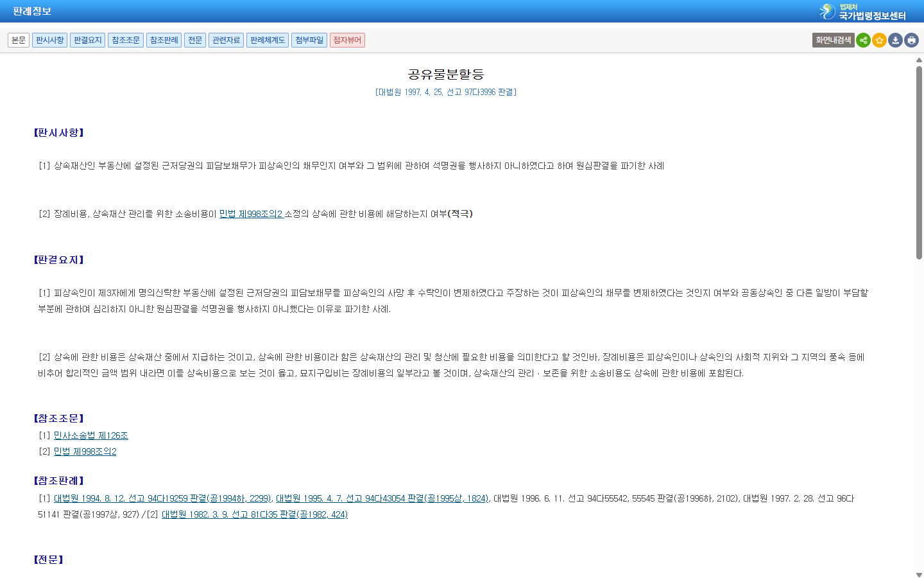Go to 전문 tab
The image size is (924, 578).
195,40
